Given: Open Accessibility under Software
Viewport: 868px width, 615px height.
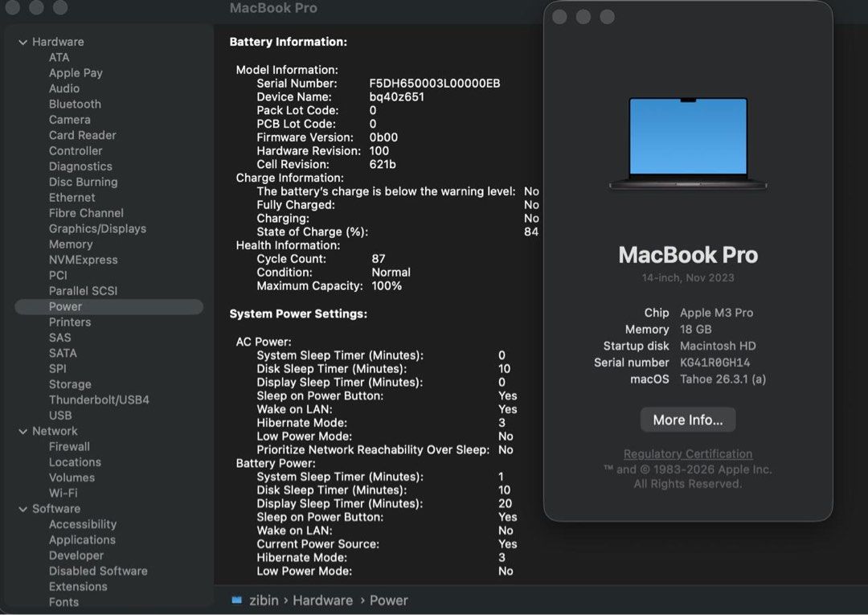Looking at the screenshot, I should (x=83, y=524).
